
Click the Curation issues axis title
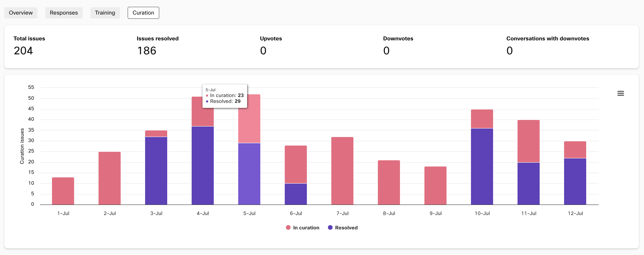[x=22, y=146]
